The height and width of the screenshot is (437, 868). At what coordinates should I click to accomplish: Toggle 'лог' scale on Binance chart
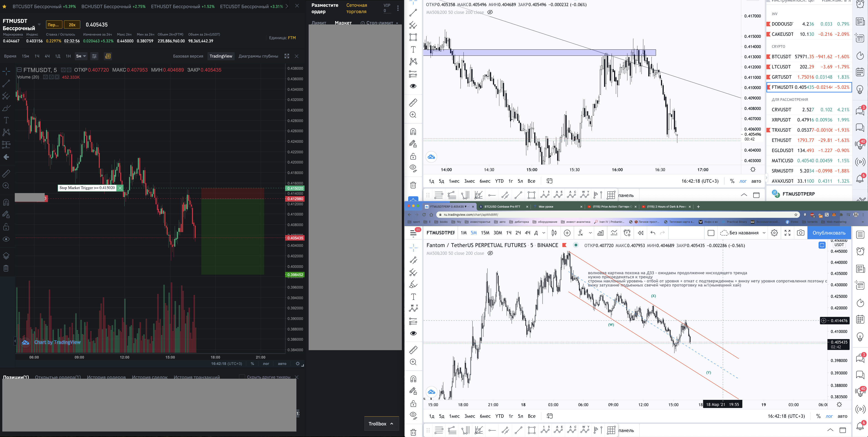(x=266, y=364)
